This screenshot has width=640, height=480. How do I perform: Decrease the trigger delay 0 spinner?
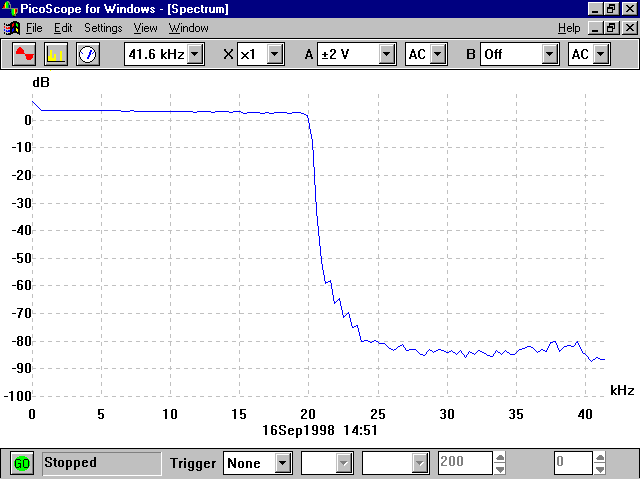(600, 469)
